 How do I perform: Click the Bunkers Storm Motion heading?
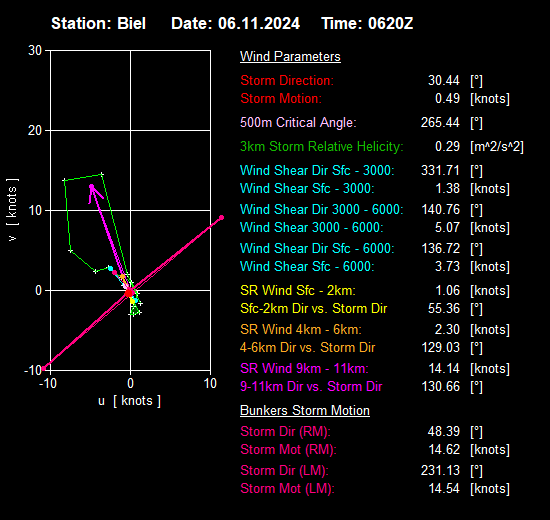click(305, 411)
